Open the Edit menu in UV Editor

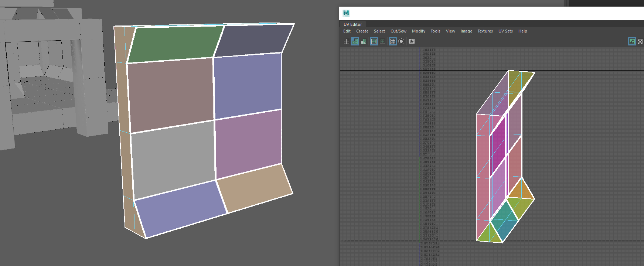(x=347, y=31)
